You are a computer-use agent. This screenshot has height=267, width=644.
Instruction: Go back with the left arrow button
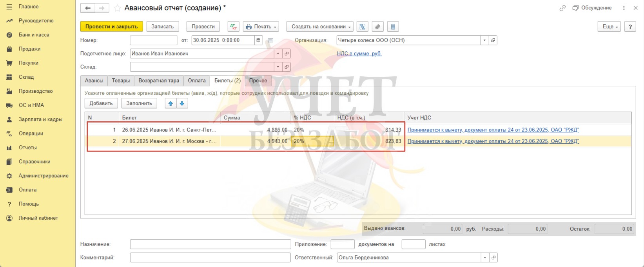pyautogui.click(x=88, y=8)
